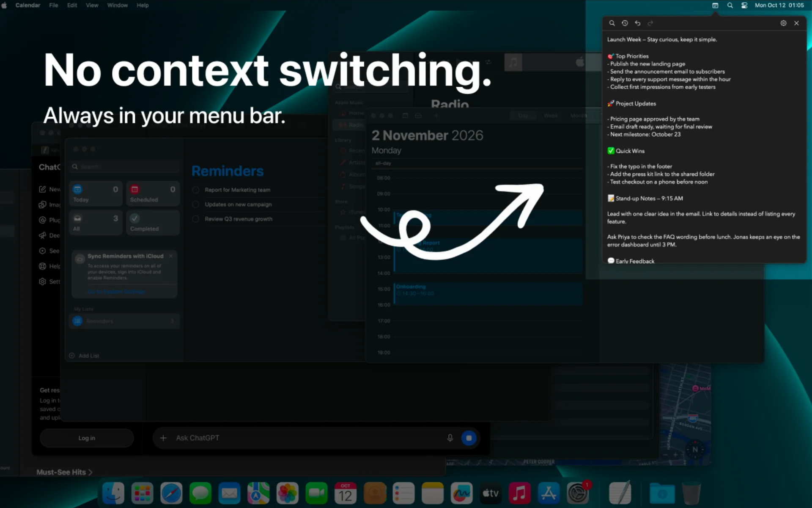This screenshot has height=508, width=812.
Task: Open Maps from the Dock
Action: pyautogui.click(x=258, y=493)
